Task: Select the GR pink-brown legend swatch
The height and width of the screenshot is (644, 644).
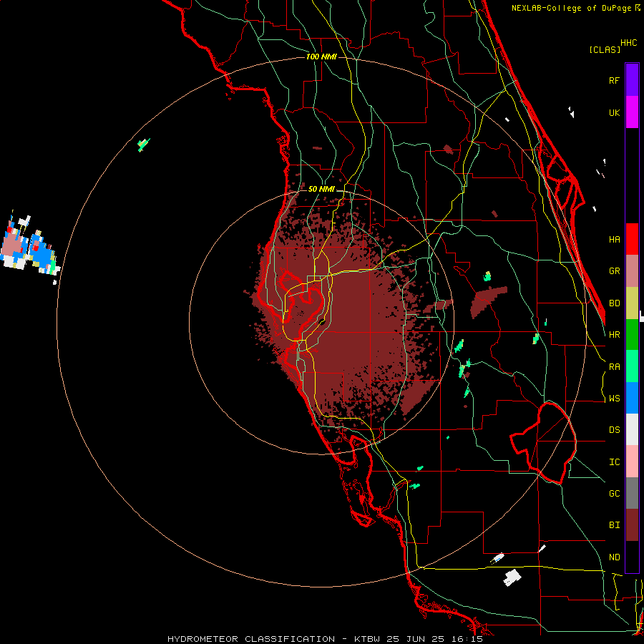Action: pyautogui.click(x=632, y=271)
